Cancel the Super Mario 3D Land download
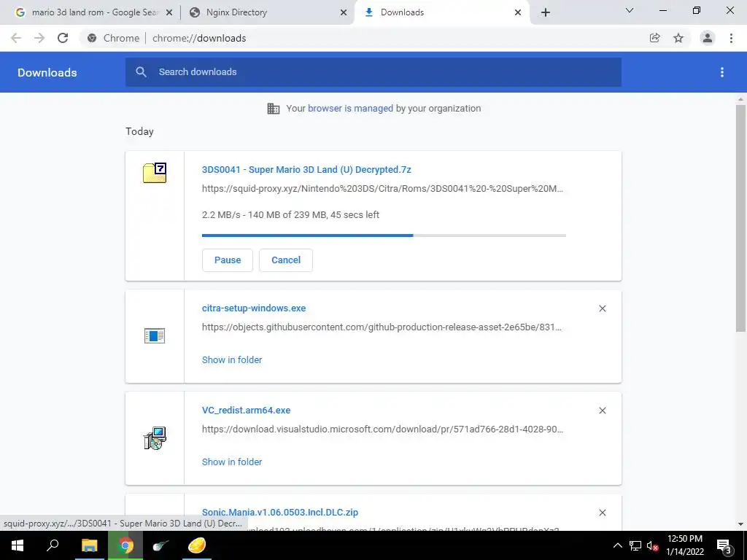 coord(286,260)
